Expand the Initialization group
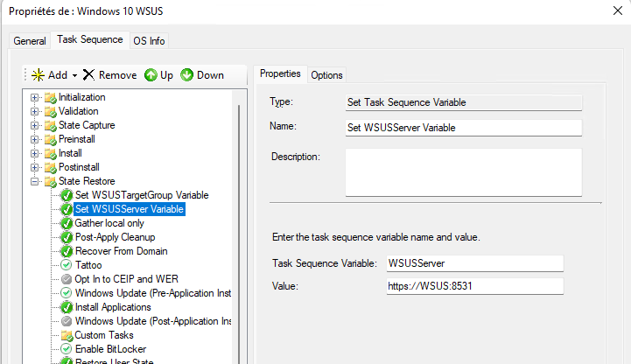The width and height of the screenshot is (631, 364). 35,97
